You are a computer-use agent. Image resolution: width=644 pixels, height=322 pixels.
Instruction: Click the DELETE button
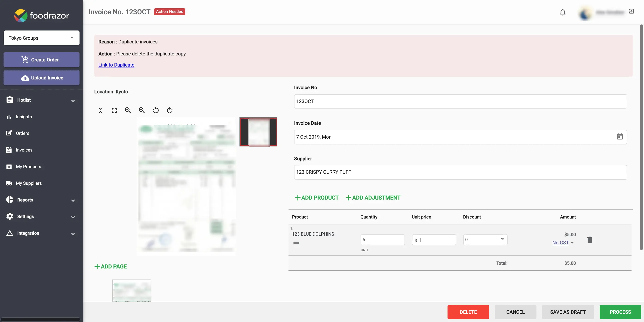point(468,312)
